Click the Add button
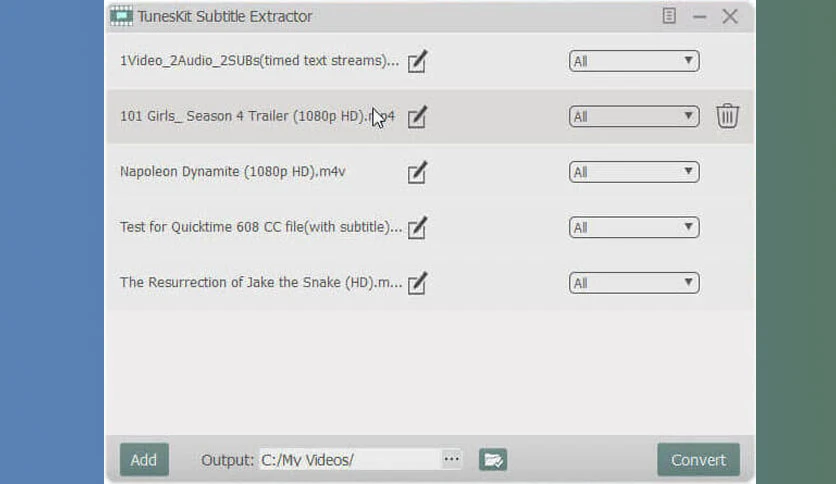The image size is (836, 484). pyautogui.click(x=144, y=459)
